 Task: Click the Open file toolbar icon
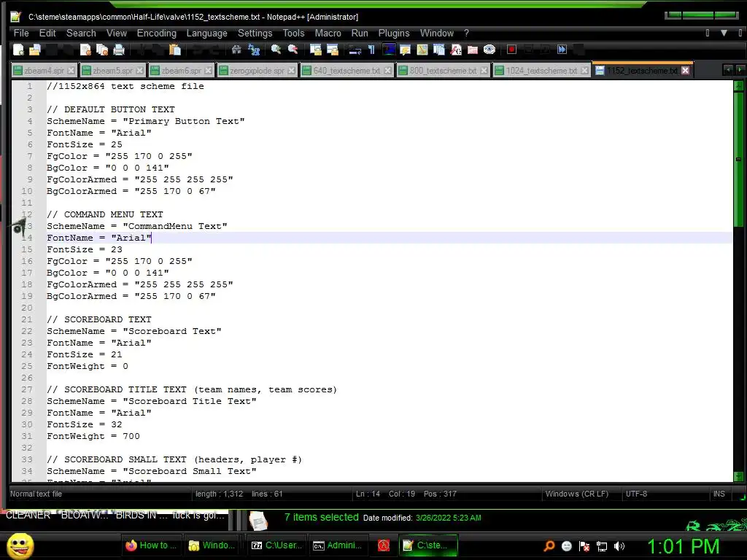point(35,50)
